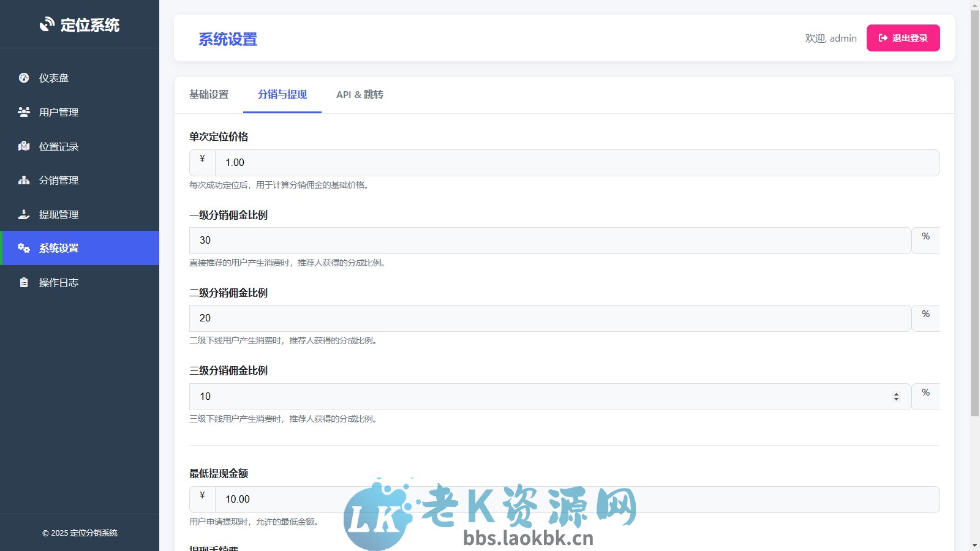
Task: Click the 位置记录 location icon
Action: click(x=23, y=146)
